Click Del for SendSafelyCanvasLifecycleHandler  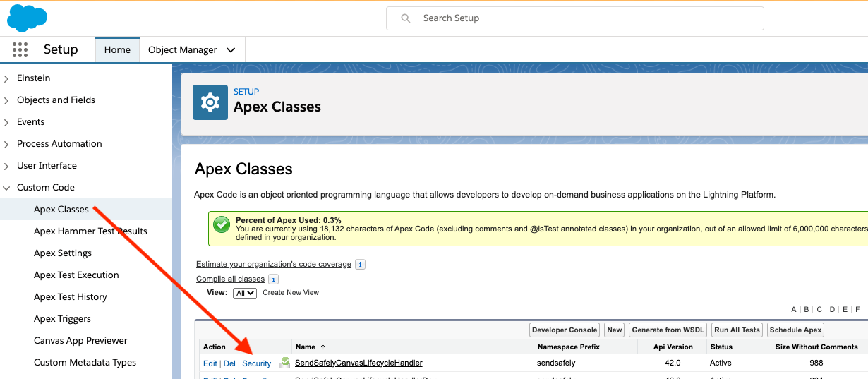click(229, 363)
